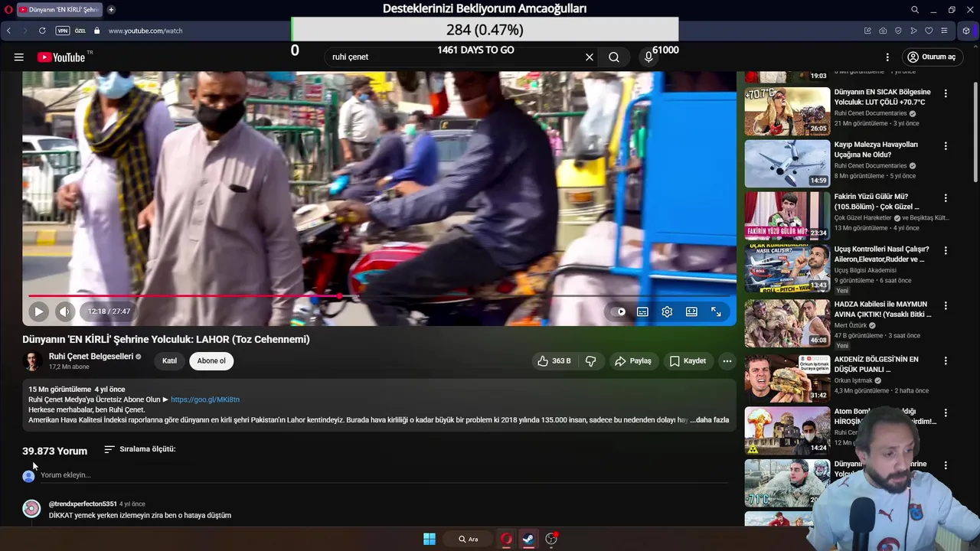The width and height of the screenshot is (980, 551).
Task: Open Windows Start menu on taskbar
Action: pyautogui.click(x=430, y=539)
